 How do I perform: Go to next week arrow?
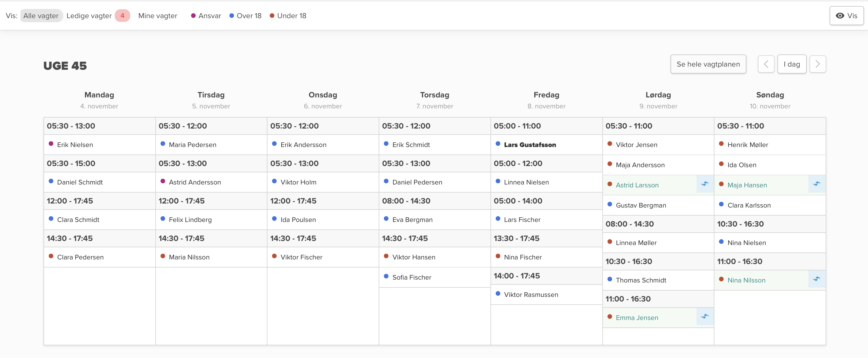[818, 64]
